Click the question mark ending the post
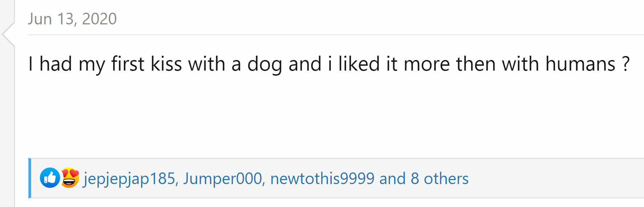This screenshot has height=207, width=644. 625,64
